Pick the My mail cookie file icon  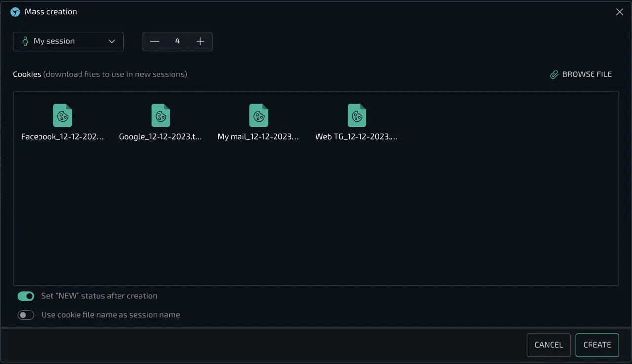(x=259, y=115)
